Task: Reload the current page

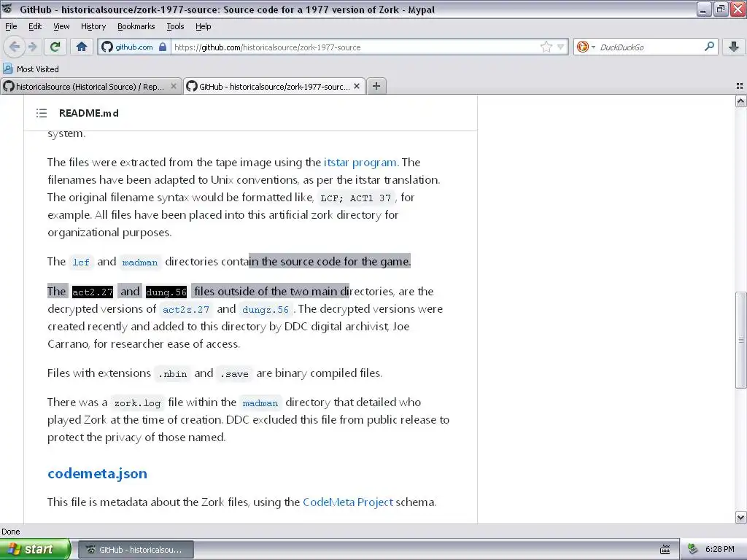Action: tap(55, 47)
